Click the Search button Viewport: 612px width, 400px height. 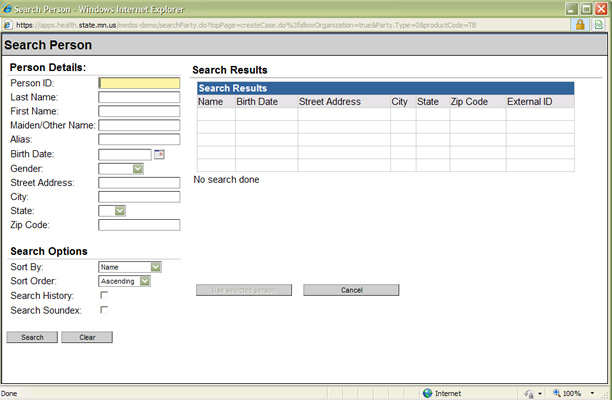pos(32,337)
